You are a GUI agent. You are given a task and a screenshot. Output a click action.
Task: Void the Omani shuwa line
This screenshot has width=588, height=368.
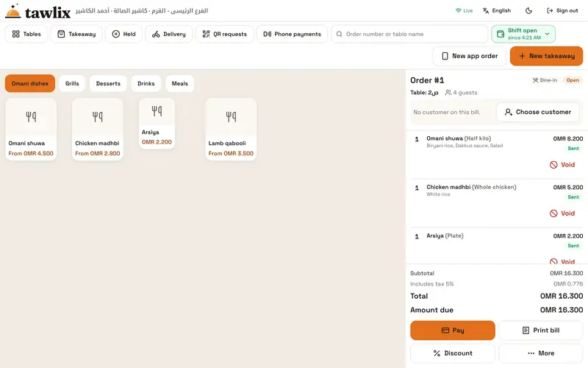(562, 164)
